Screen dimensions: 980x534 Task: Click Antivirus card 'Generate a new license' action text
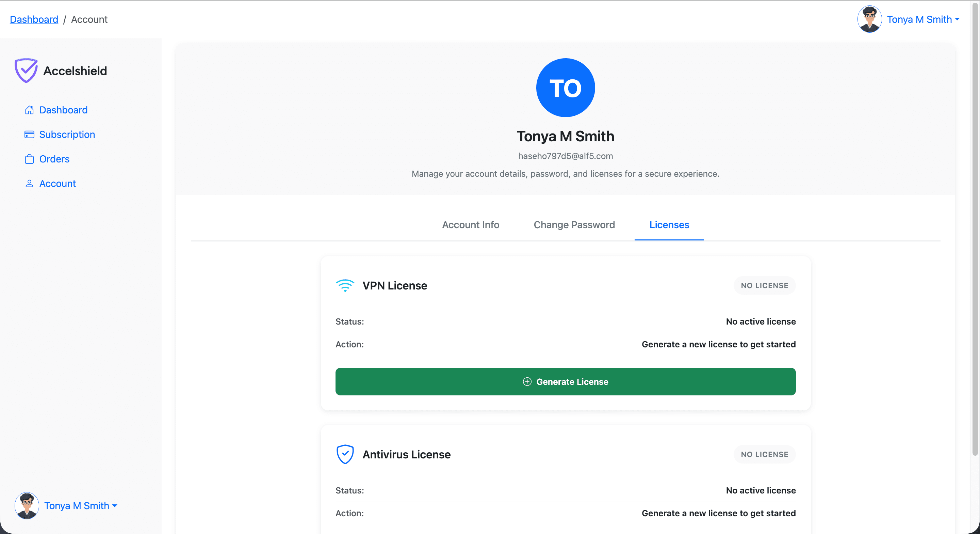point(719,513)
